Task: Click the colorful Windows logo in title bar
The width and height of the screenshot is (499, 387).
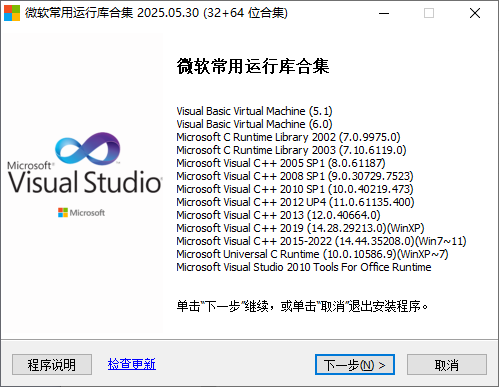Action: (12, 13)
